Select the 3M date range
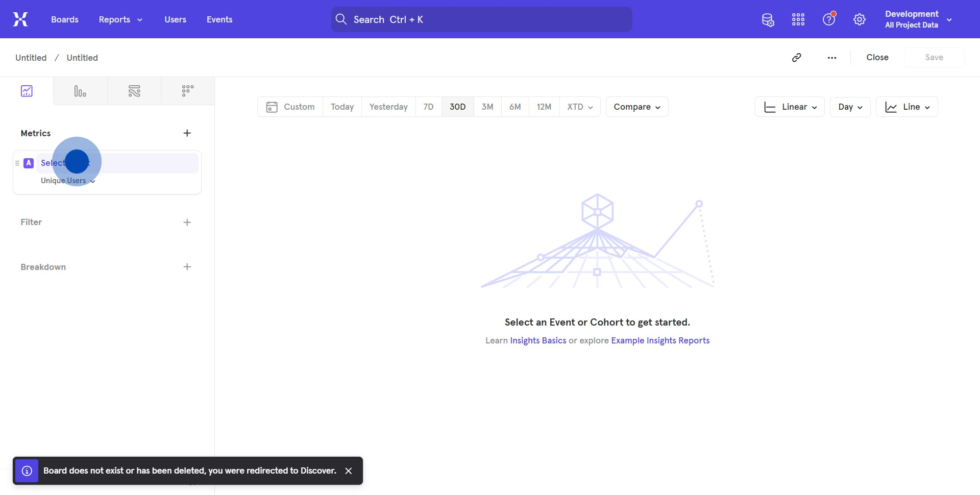The image size is (980, 495). [x=487, y=107]
